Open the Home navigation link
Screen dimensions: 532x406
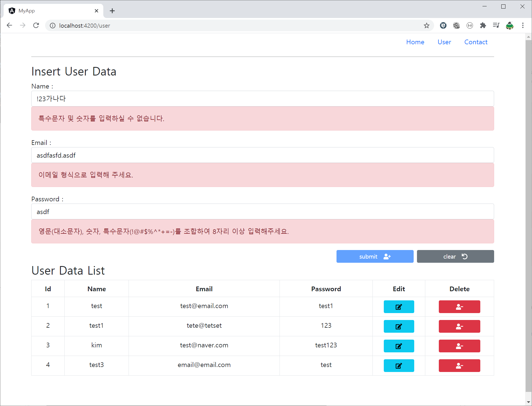click(x=415, y=42)
